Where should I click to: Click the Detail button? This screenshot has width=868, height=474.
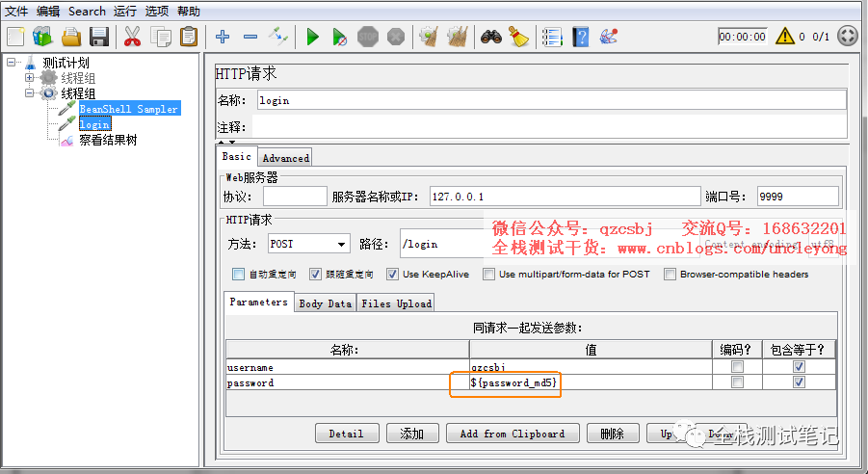point(347,434)
